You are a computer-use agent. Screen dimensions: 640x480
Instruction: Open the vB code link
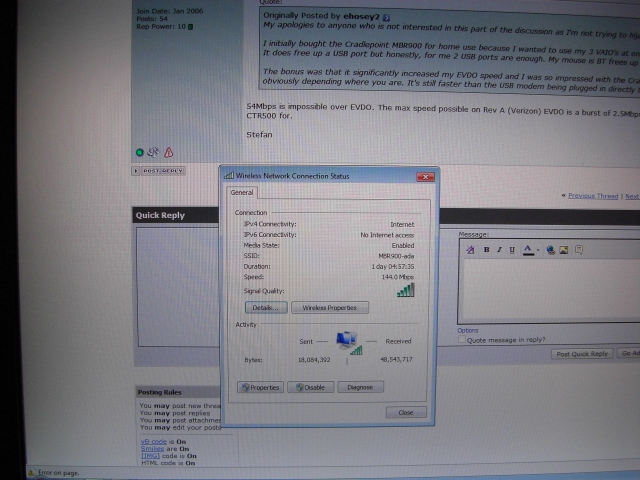tap(153, 442)
